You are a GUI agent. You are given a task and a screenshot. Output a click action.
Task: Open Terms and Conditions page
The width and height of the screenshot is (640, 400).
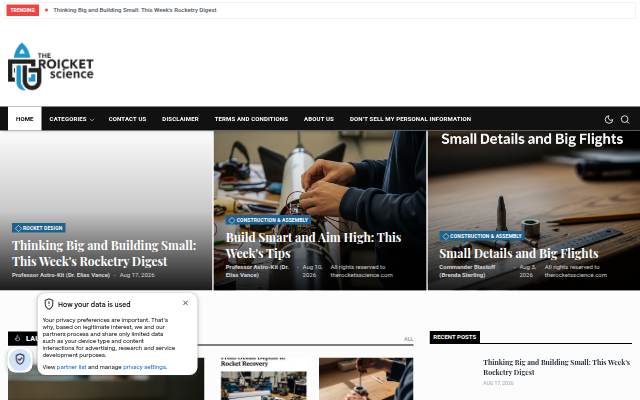coord(251,119)
